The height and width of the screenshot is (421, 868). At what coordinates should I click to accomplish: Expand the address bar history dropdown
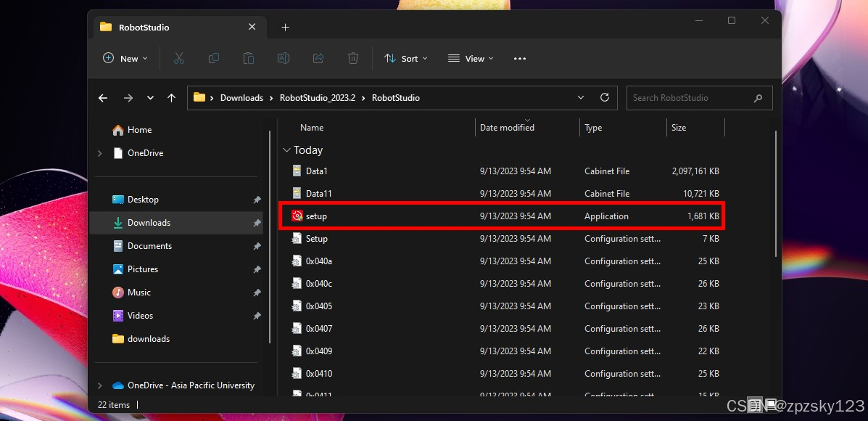[x=581, y=97]
